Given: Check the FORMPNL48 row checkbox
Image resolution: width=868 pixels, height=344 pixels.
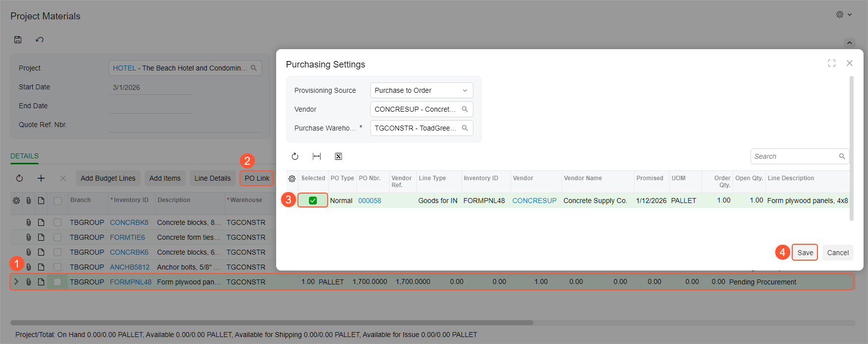Looking at the screenshot, I should click(x=58, y=282).
